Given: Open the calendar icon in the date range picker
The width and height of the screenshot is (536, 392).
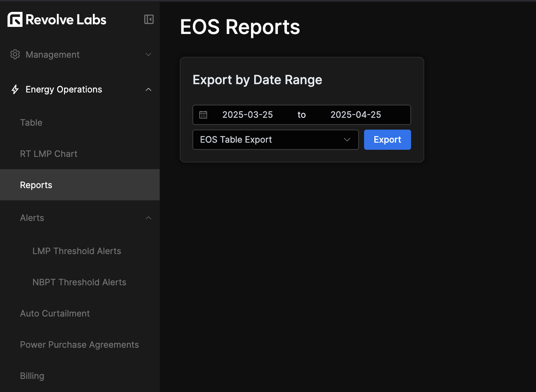Looking at the screenshot, I should click(x=203, y=115).
